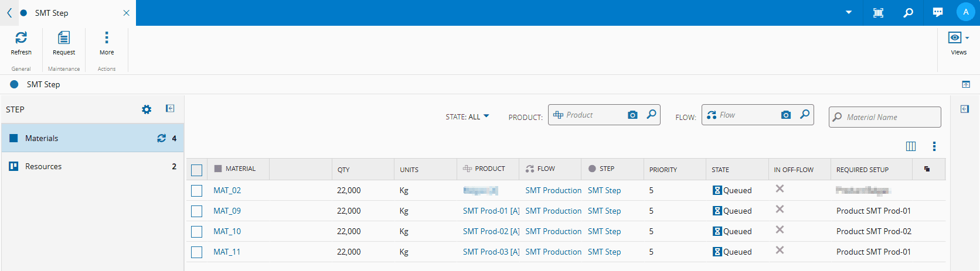Check the box for MAT_02 row
Viewport: 980px width, 271px height.
click(x=197, y=191)
